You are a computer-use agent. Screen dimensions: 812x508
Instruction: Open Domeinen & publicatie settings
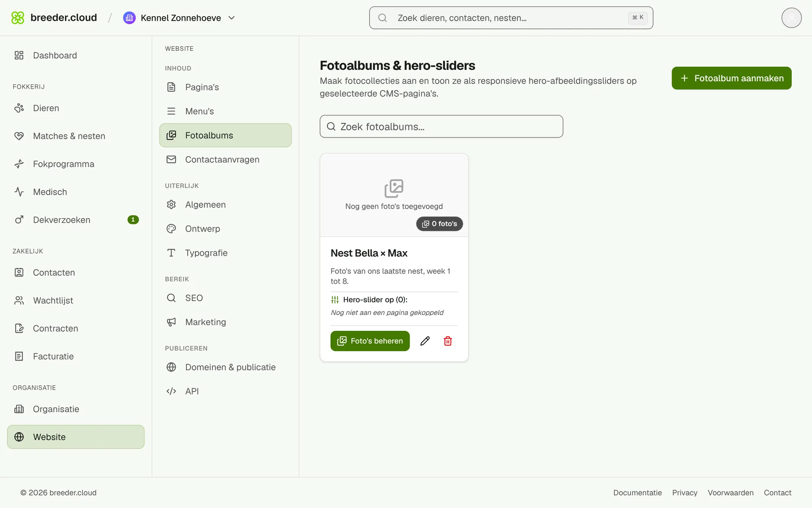(225, 367)
